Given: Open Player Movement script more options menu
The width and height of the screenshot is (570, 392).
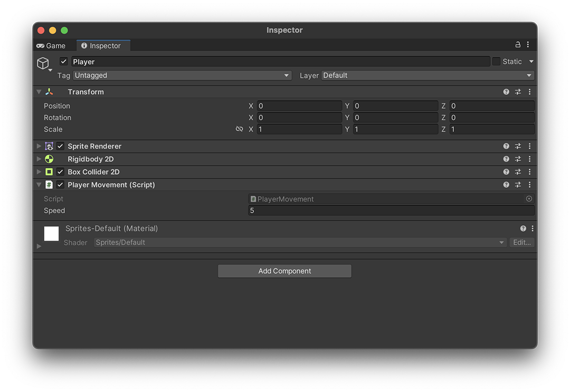Looking at the screenshot, I should point(530,185).
